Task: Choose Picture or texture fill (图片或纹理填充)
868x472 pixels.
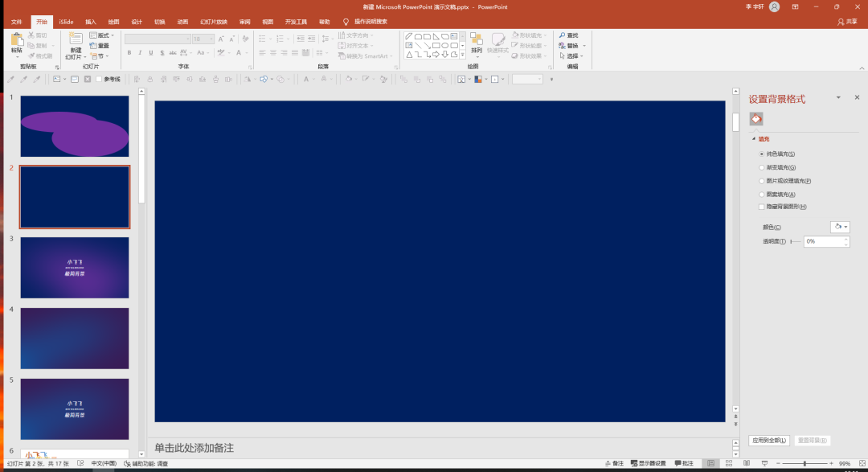Action: click(x=785, y=181)
